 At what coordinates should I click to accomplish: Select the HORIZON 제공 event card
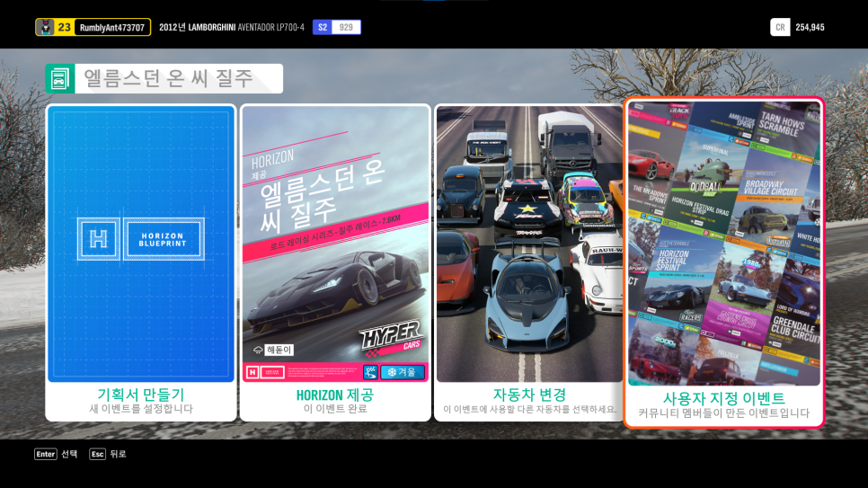point(335,262)
